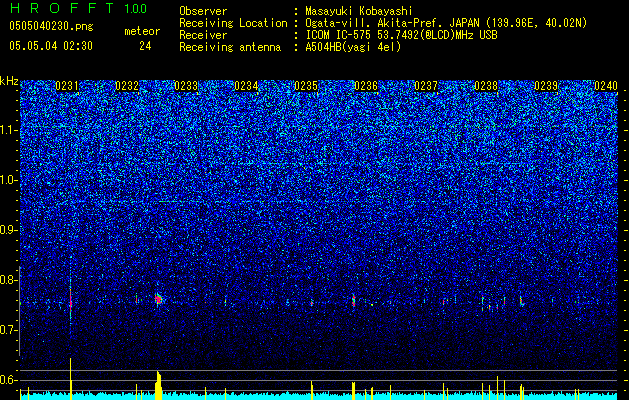
Task: Click the 0233 time marker
Action: pyautogui.click(x=186, y=86)
